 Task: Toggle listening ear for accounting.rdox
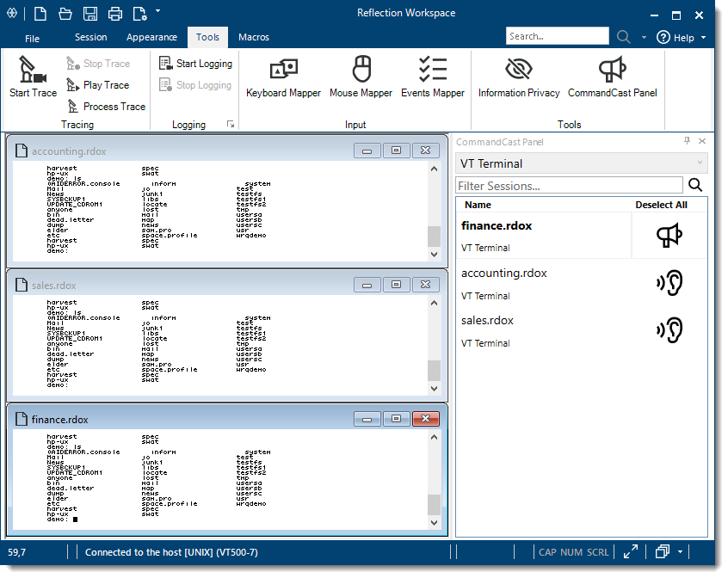pos(669,283)
